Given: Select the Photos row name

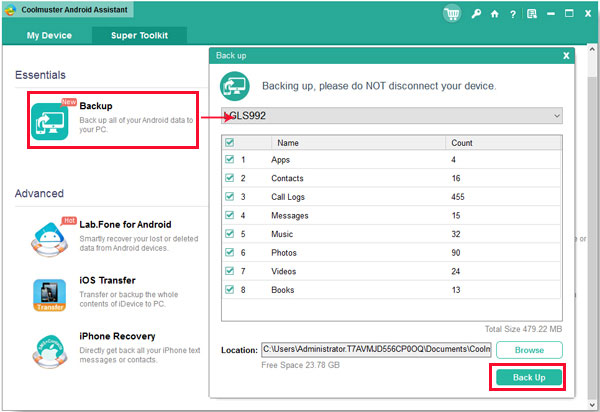Looking at the screenshot, I should pos(284,253).
